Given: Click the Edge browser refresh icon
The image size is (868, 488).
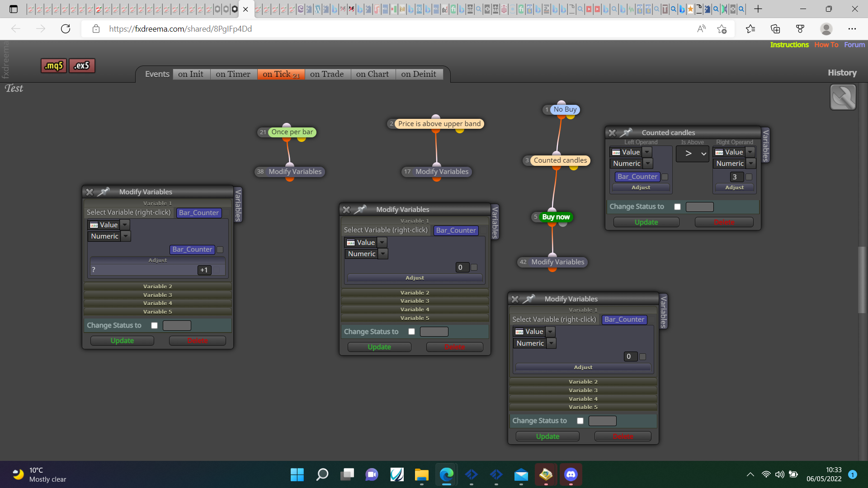Looking at the screenshot, I should click(66, 29).
